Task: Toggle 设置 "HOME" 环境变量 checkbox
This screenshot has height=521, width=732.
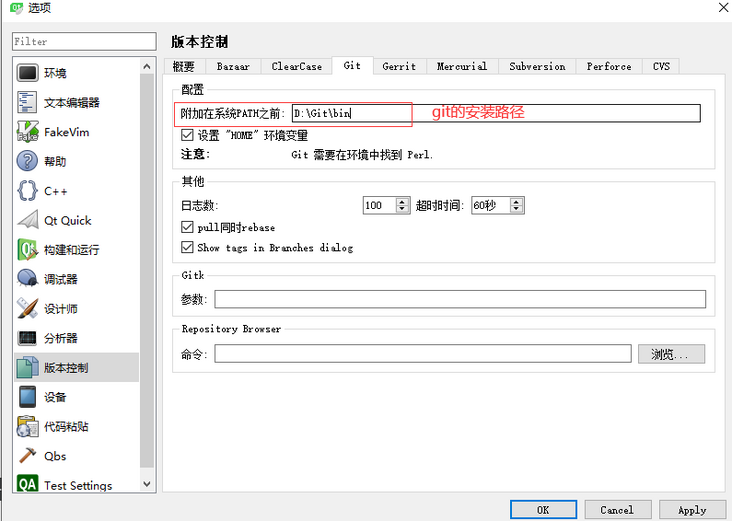Action: (187, 135)
